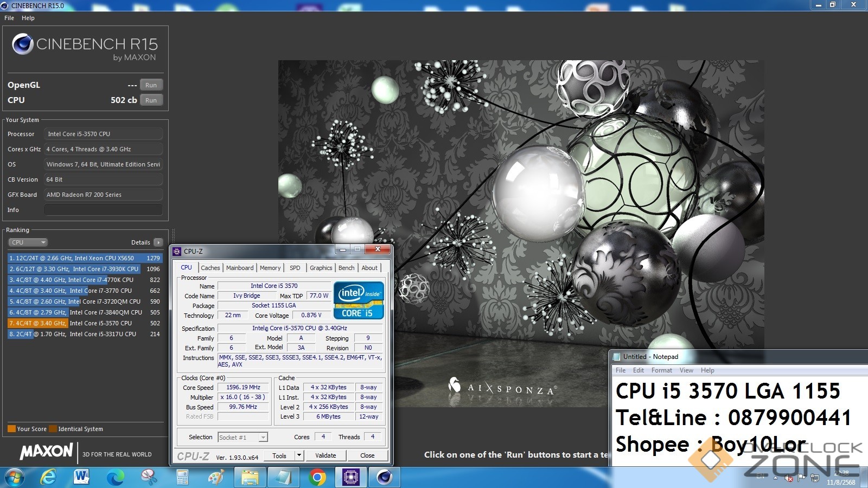Launch Google Chrome from the taskbar

(x=317, y=477)
